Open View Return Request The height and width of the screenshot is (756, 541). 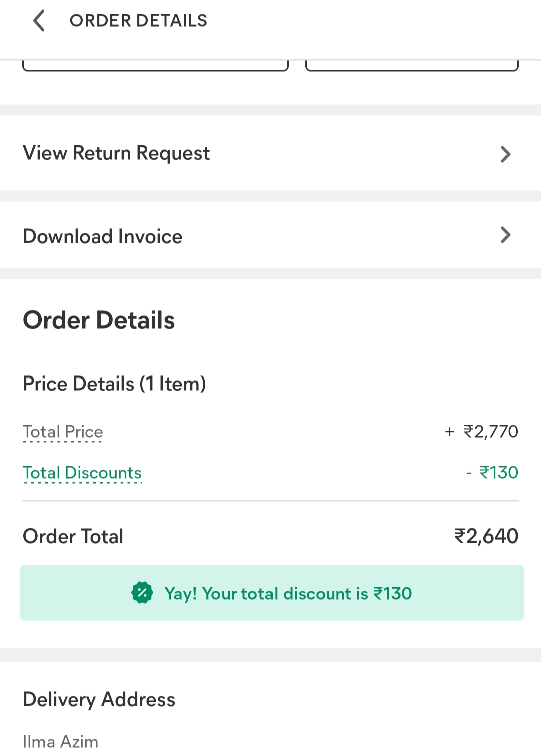[116, 153]
